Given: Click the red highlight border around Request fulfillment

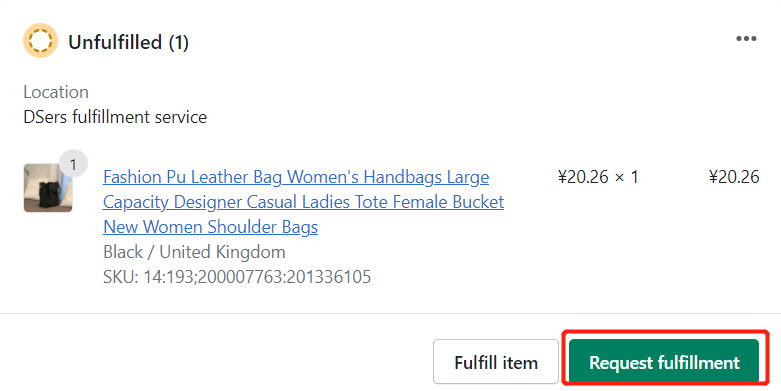Looking at the screenshot, I should [x=665, y=332].
